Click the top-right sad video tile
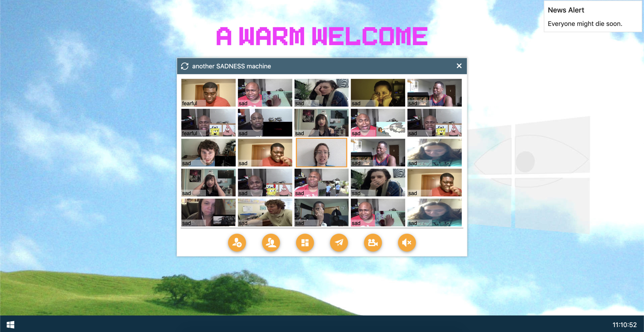 click(x=434, y=92)
